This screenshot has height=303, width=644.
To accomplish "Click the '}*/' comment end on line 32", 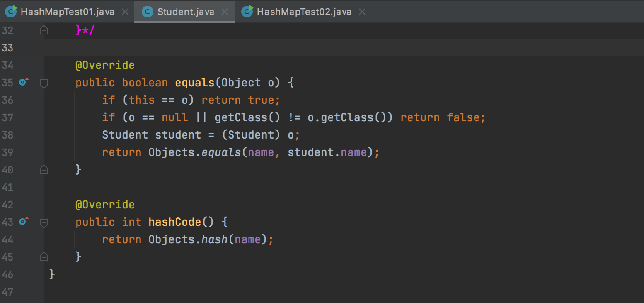I will (x=85, y=30).
